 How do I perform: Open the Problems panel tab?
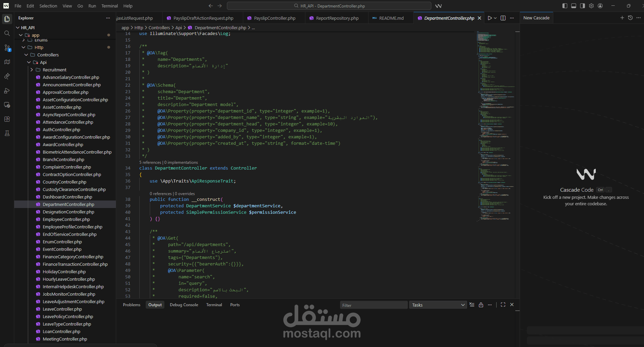pos(131,305)
